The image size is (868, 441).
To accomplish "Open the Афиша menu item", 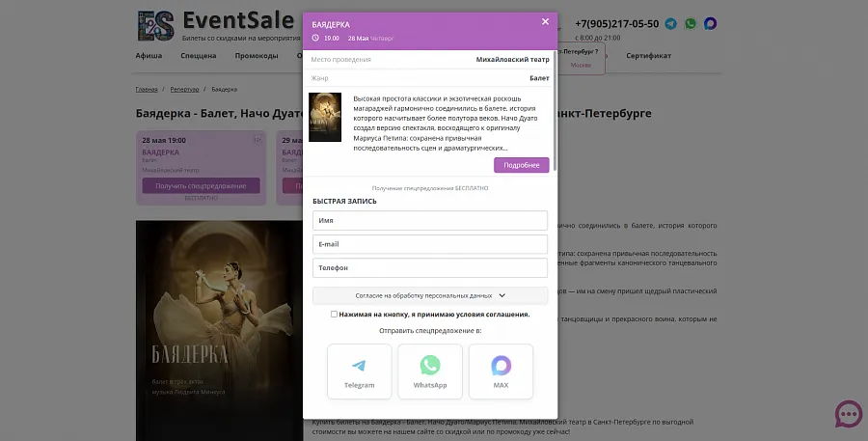I will 149,55.
